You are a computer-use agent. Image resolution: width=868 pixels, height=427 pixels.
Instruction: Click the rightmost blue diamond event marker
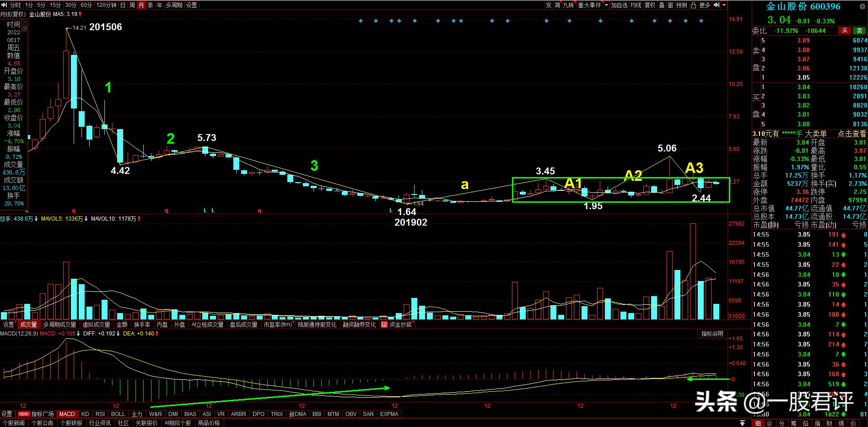[x=701, y=21]
